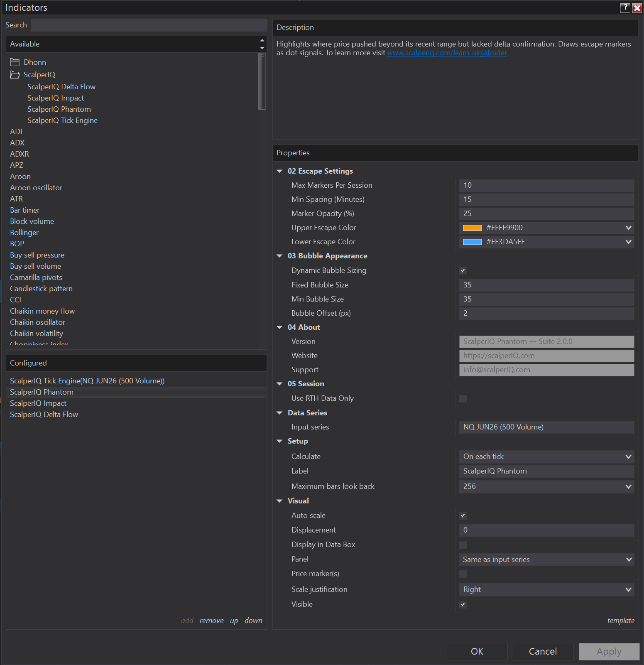Select the Aroon oscillator indicator
Screen dimensions: 644x665
(x=36, y=188)
